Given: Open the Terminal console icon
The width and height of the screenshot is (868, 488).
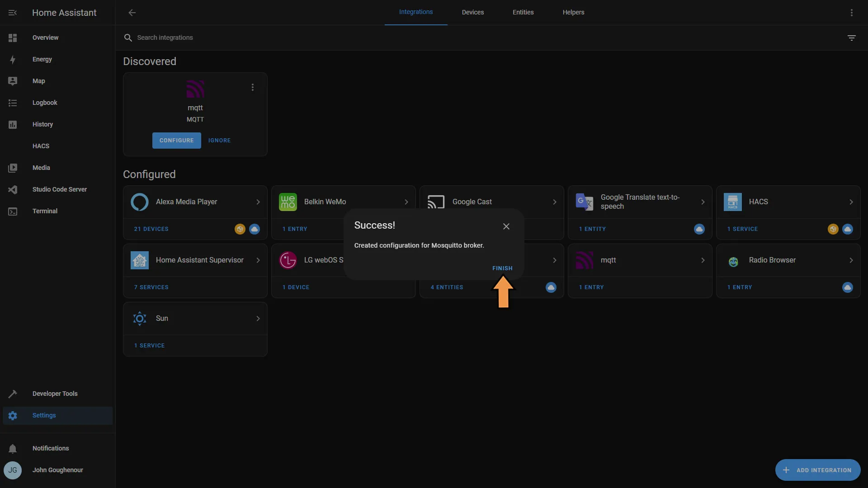Looking at the screenshot, I should [13, 211].
